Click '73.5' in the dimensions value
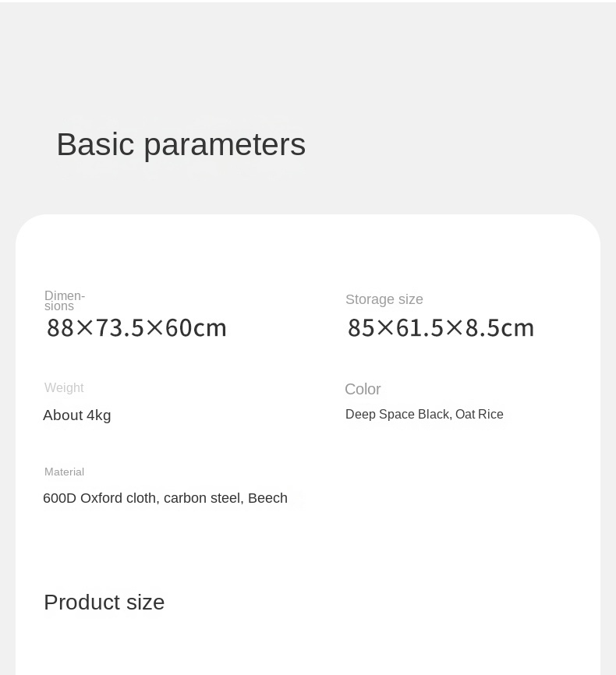This screenshot has width=616, height=675. pos(120,328)
